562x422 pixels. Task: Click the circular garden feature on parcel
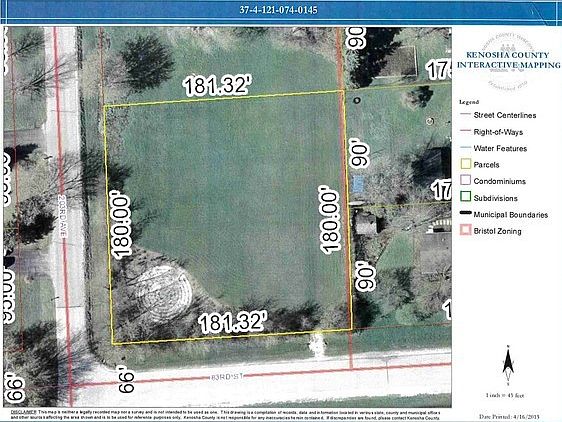(x=162, y=294)
